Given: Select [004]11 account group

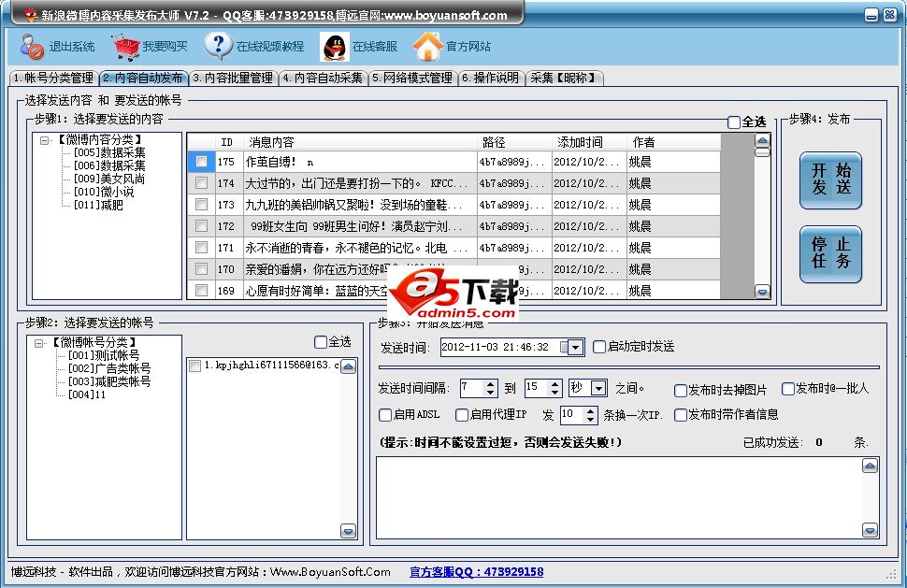Looking at the screenshot, I should coord(87,394).
